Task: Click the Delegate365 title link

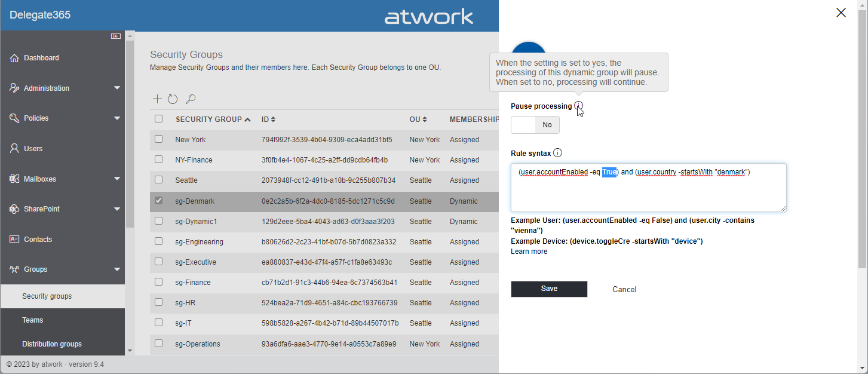Action: (x=40, y=15)
